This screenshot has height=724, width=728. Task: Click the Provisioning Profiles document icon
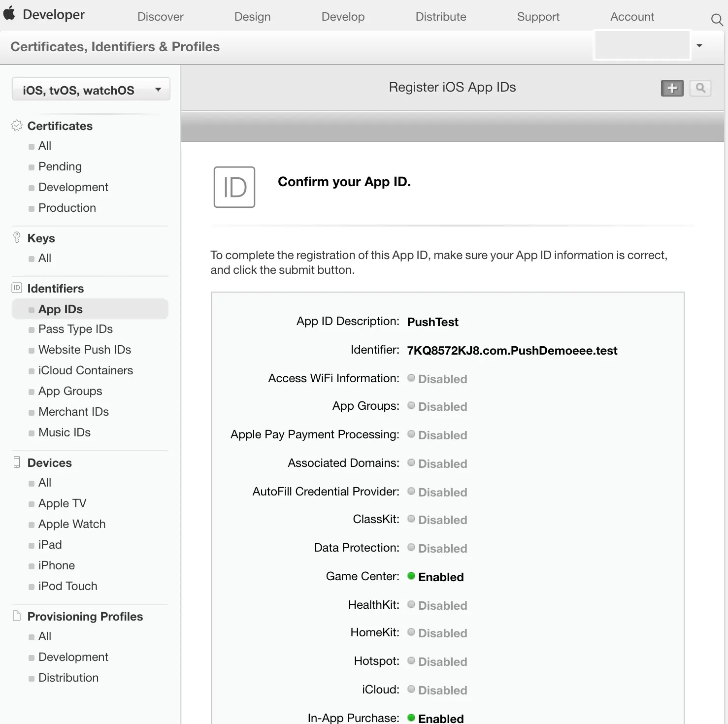point(17,616)
